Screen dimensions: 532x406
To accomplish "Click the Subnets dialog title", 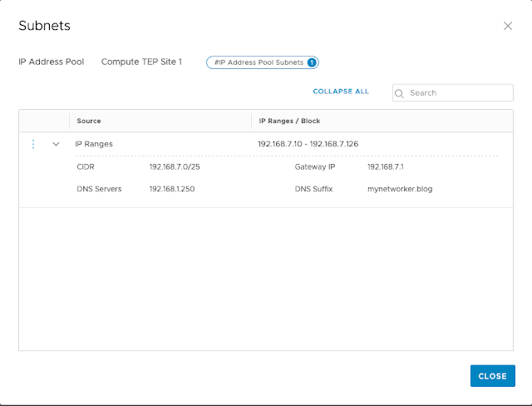I will point(44,26).
